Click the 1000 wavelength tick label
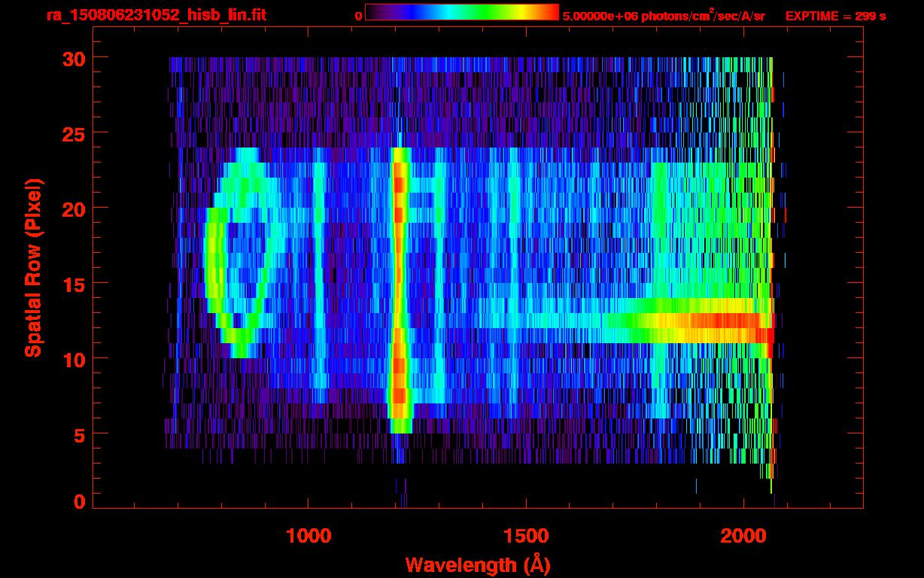The height and width of the screenshot is (578, 924). [x=309, y=536]
